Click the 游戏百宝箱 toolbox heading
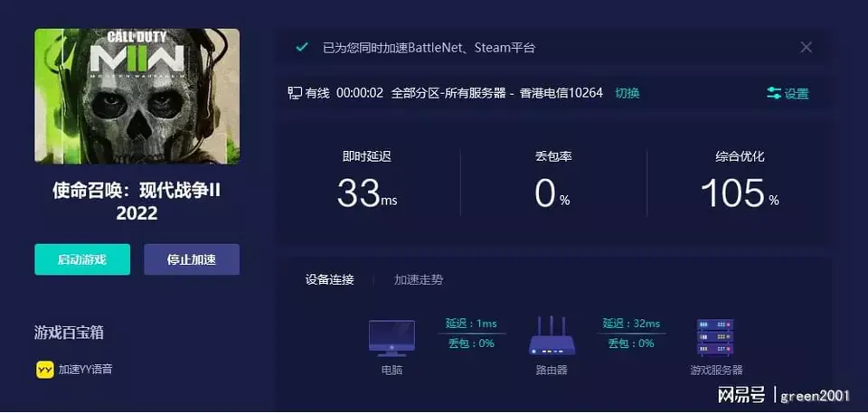 69,333
